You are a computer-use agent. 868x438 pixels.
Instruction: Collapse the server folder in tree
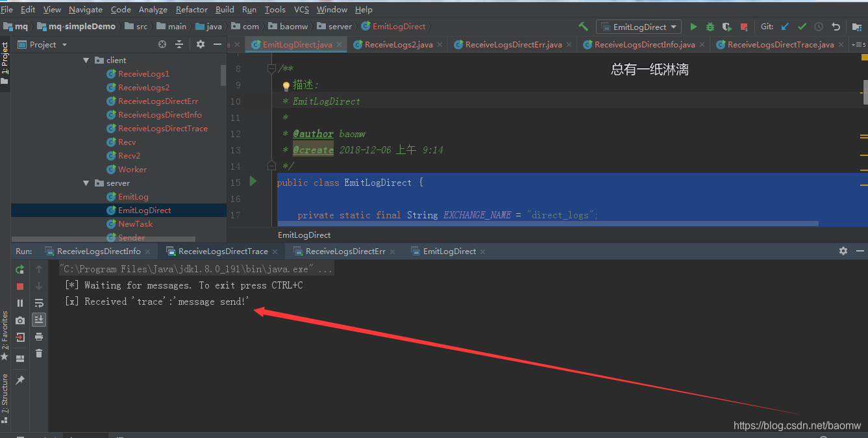pos(86,183)
